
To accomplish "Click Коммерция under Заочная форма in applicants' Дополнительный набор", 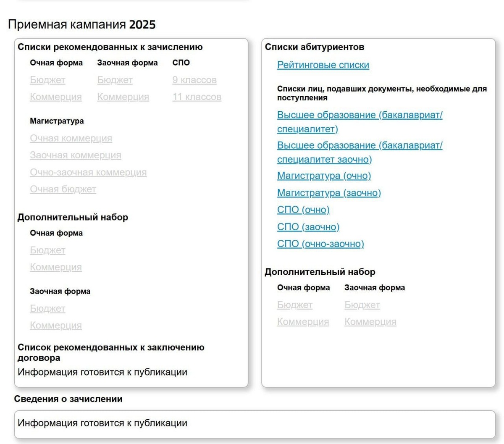I will pos(370,322).
